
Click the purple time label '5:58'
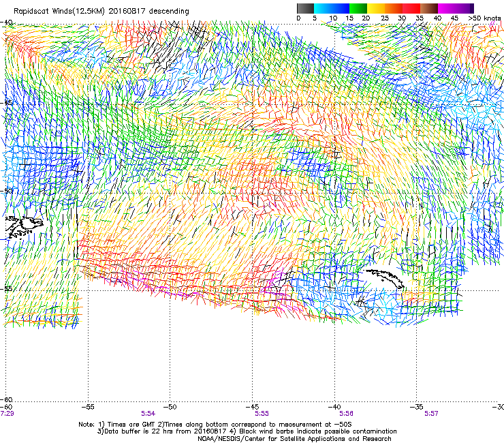coord(346,414)
